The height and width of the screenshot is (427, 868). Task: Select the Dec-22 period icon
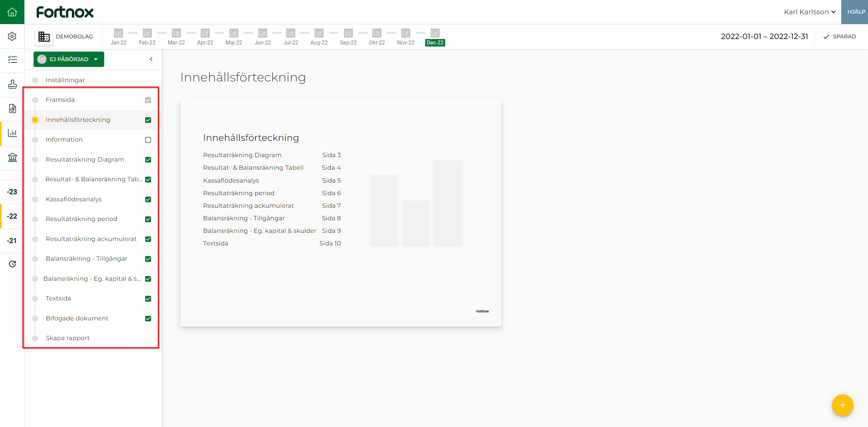tap(435, 33)
